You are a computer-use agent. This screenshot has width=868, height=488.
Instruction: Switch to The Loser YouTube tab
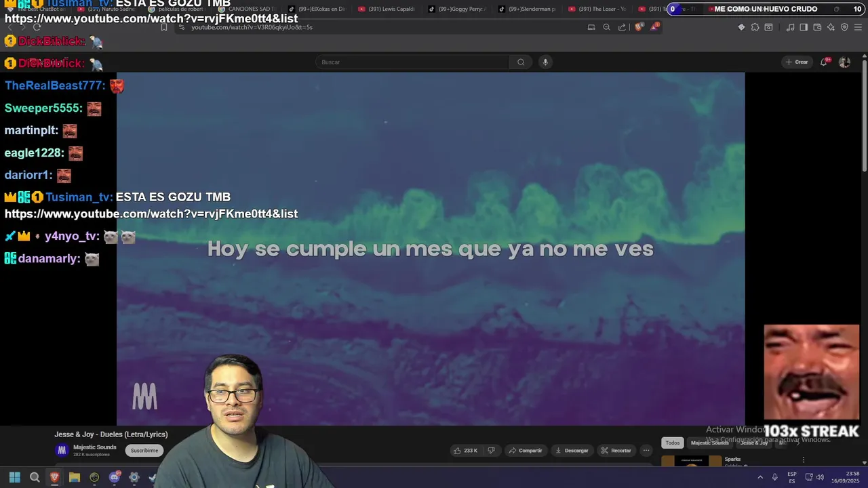click(x=597, y=9)
